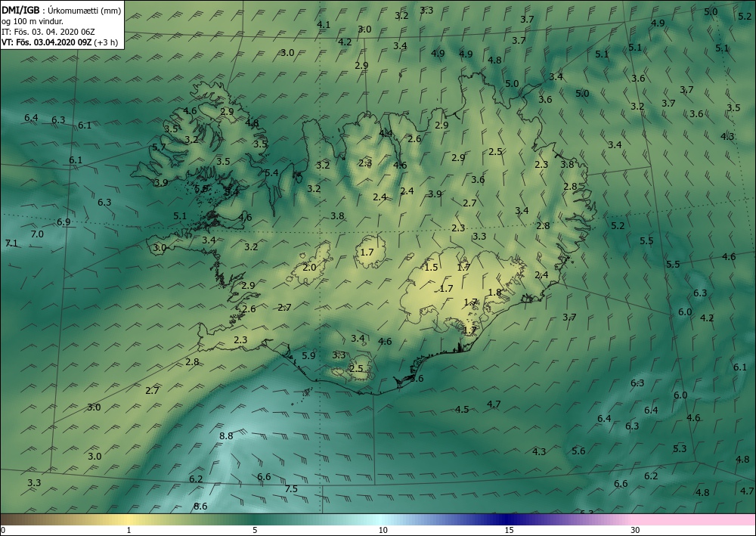756x536 pixels.
Task: Click the 5.3 value in the southeast ocean
Action: coord(680,449)
